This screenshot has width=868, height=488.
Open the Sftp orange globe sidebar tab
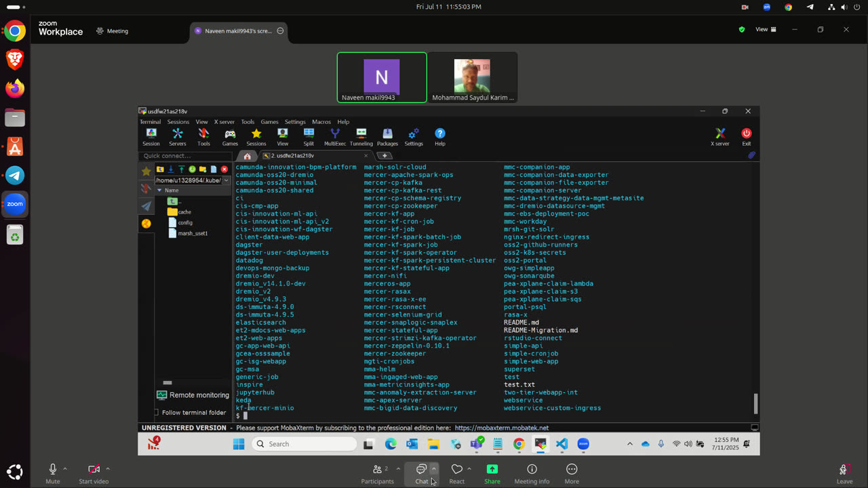146,224
